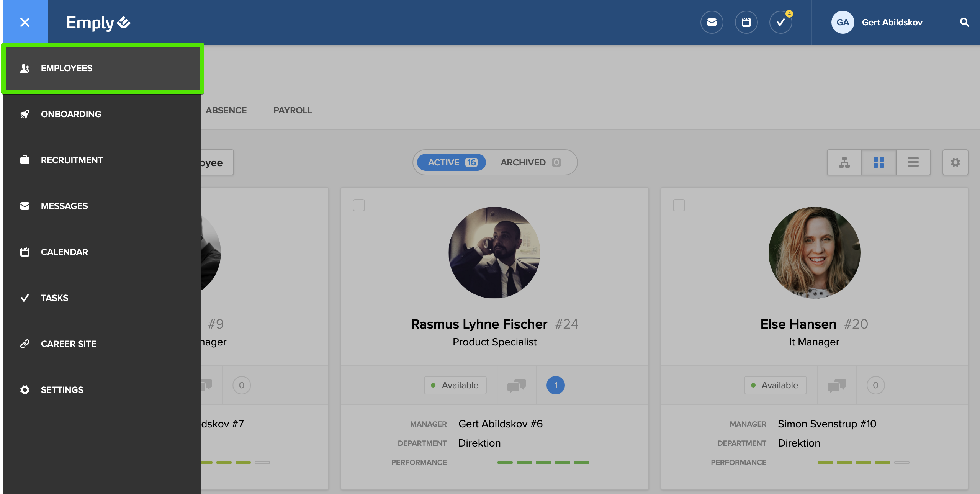Click Else Hansen's profile photo

(x=814, y=253)
